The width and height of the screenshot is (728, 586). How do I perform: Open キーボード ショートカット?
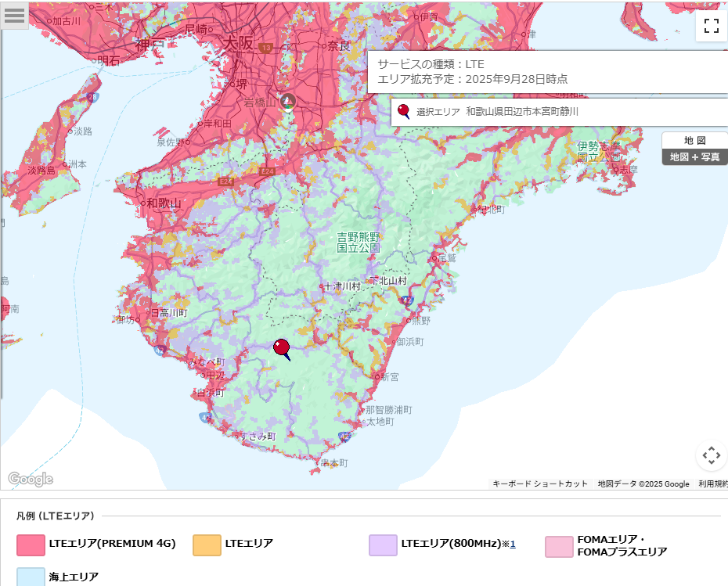coord(540,484)
